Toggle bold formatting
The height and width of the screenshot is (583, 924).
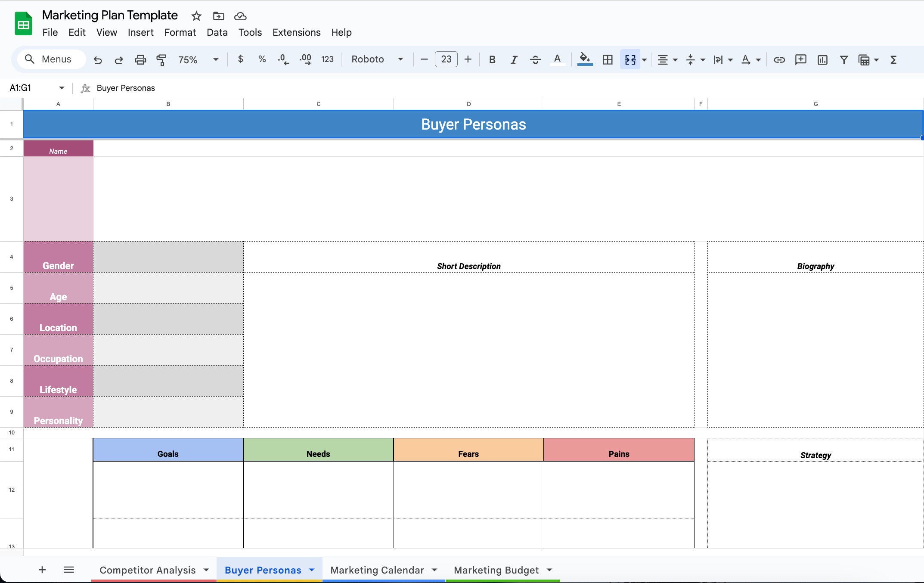[492, 59]
